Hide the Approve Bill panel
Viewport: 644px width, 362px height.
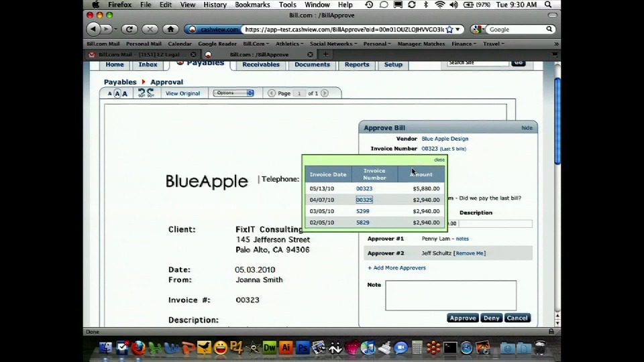[x=527, y=128]
